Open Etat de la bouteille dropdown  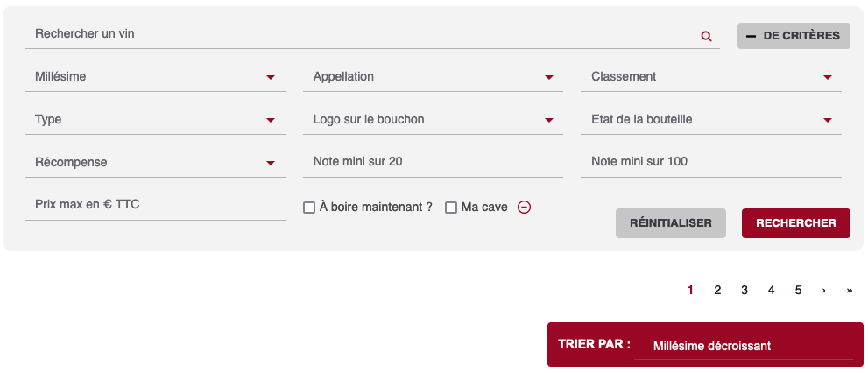[x=711, y=120]
